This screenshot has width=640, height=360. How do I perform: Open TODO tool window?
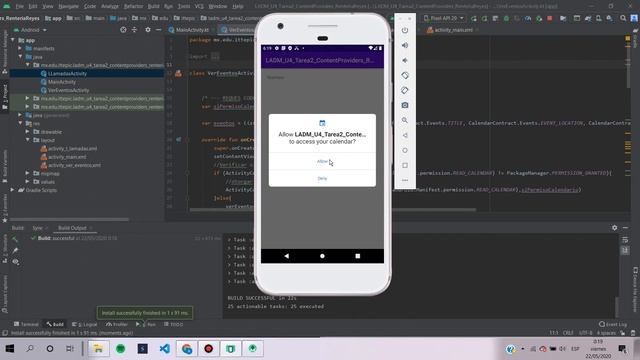[x=173, y=324]
